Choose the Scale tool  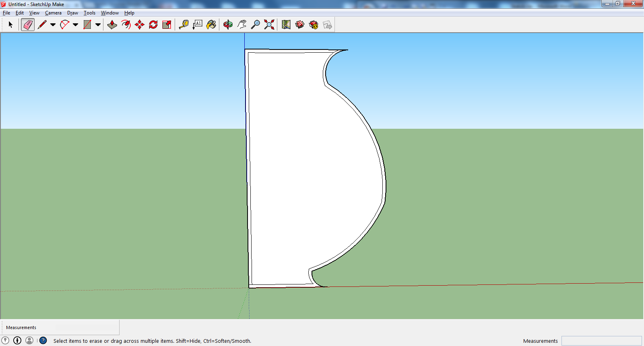[x=167, y=25]
